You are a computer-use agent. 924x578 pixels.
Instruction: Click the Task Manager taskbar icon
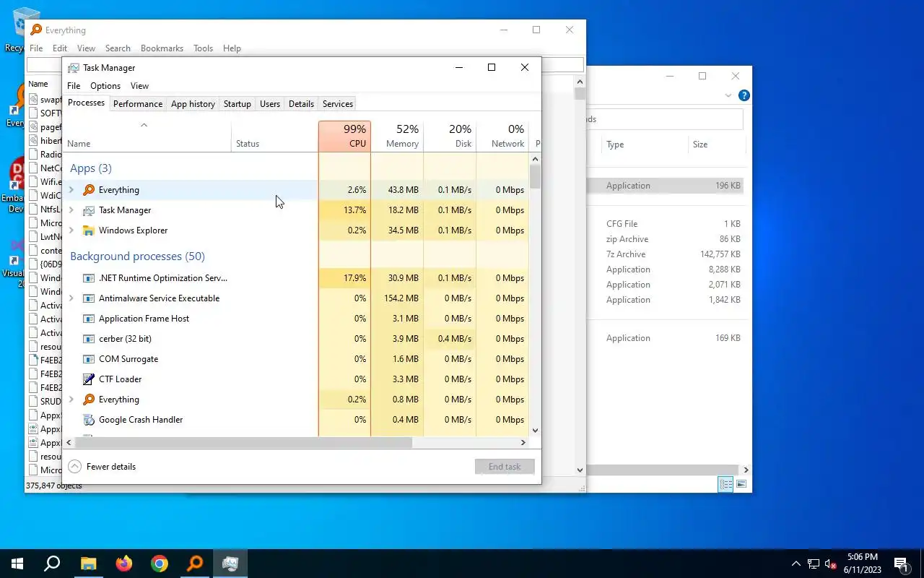click(230, 564)
